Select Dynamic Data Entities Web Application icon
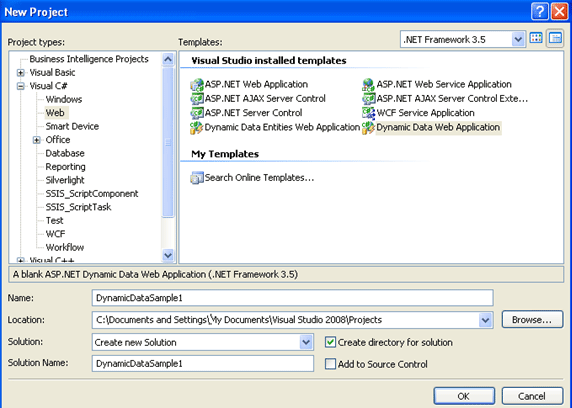 [197, 127]
